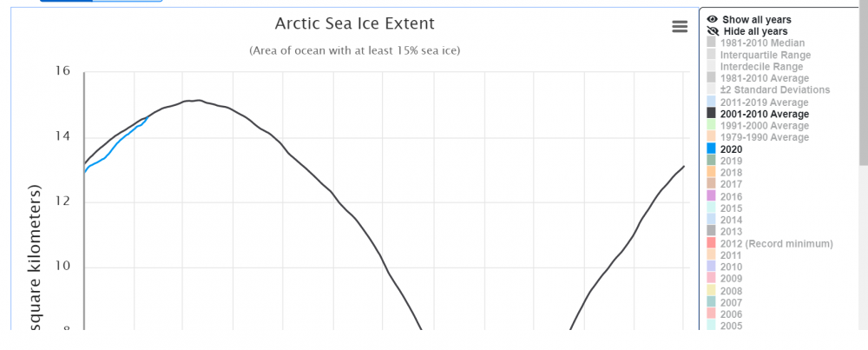Click the 2019 color swatch

tap(712, 161)
